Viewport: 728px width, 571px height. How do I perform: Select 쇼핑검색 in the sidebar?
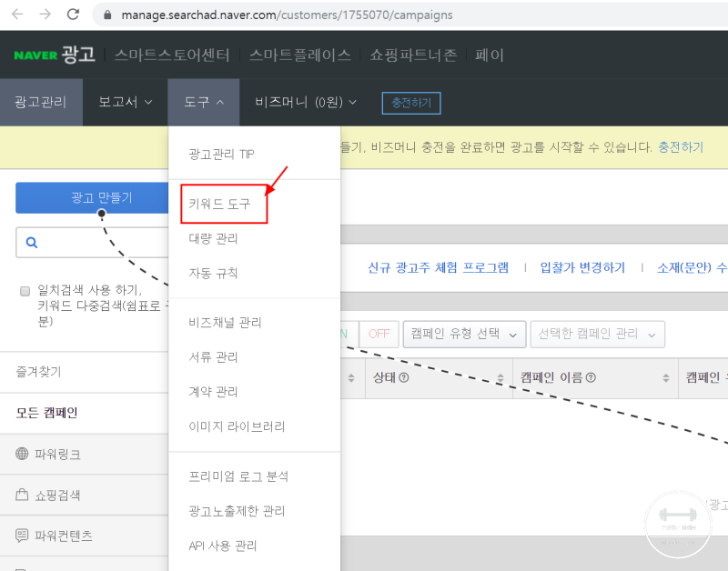[x=57, y=495]
